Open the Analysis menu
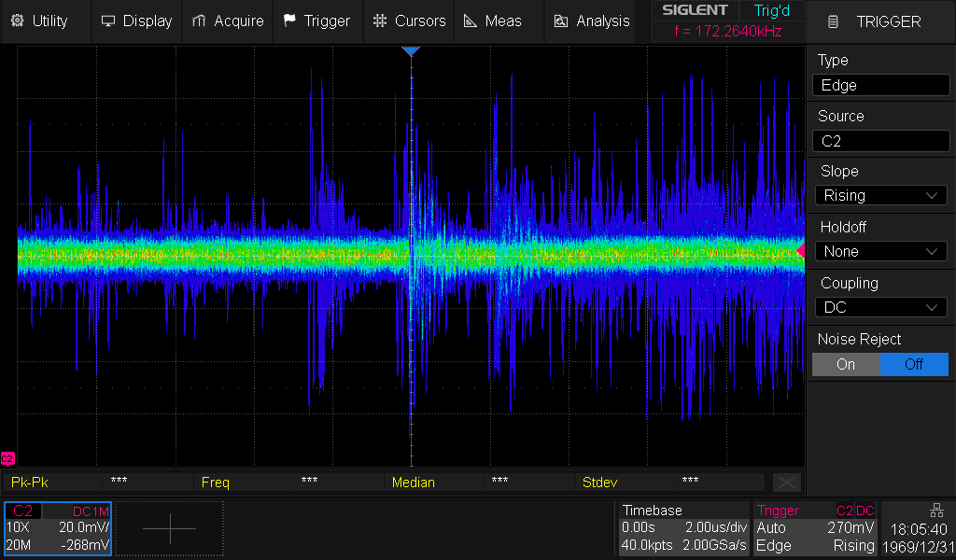 pyautogui.click(x=592, y=21)
